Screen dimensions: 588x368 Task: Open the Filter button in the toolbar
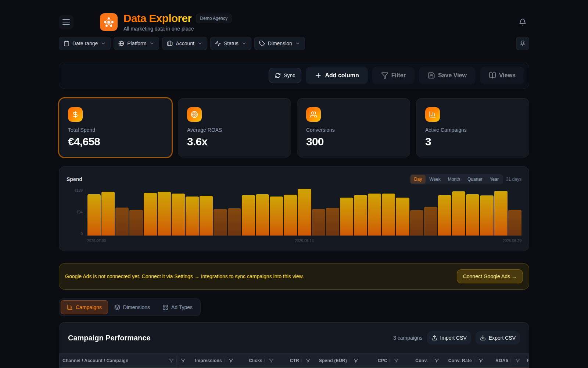coord(393,75)
